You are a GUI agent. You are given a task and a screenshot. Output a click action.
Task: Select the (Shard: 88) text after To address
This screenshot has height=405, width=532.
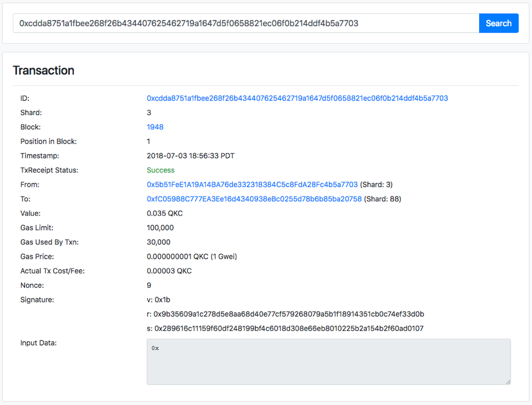[382, 199]
